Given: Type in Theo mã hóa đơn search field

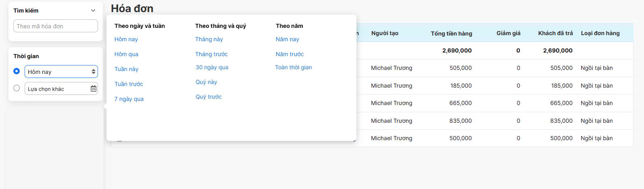Looking at the screenshot, I should (56, 26).
